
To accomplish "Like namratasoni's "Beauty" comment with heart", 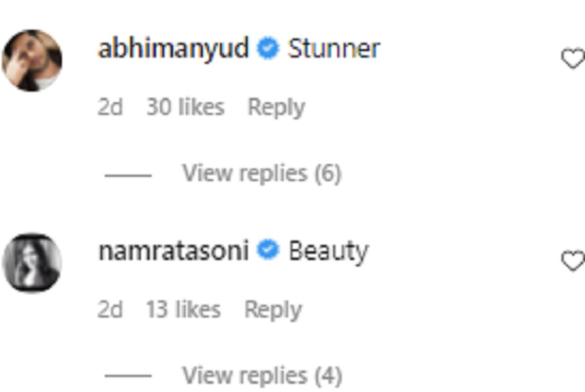I will tap(573, 261).
